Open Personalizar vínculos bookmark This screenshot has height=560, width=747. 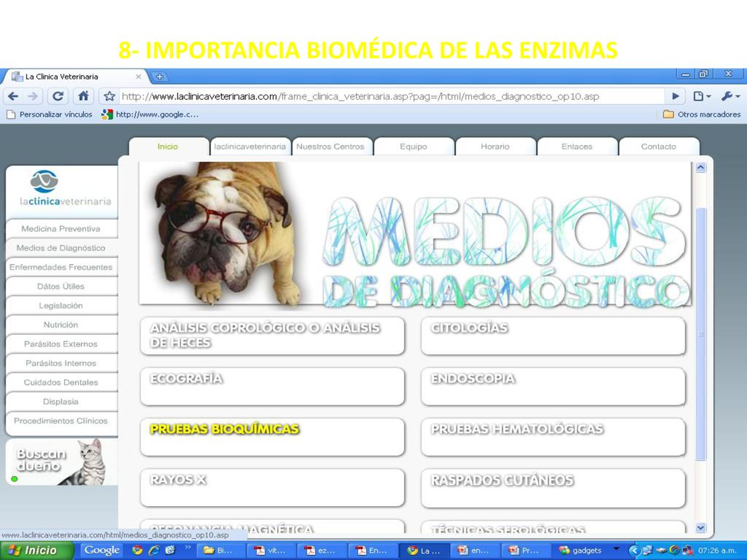tap(50, 114)
